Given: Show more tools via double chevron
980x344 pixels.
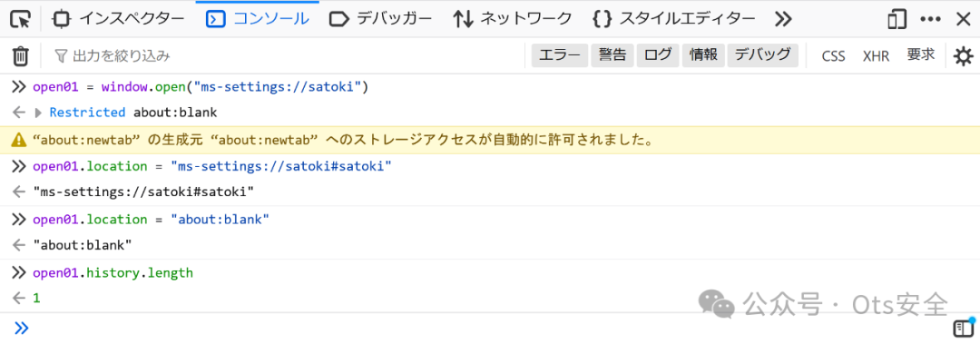Looking at the screenshot, I should (783, 19).
